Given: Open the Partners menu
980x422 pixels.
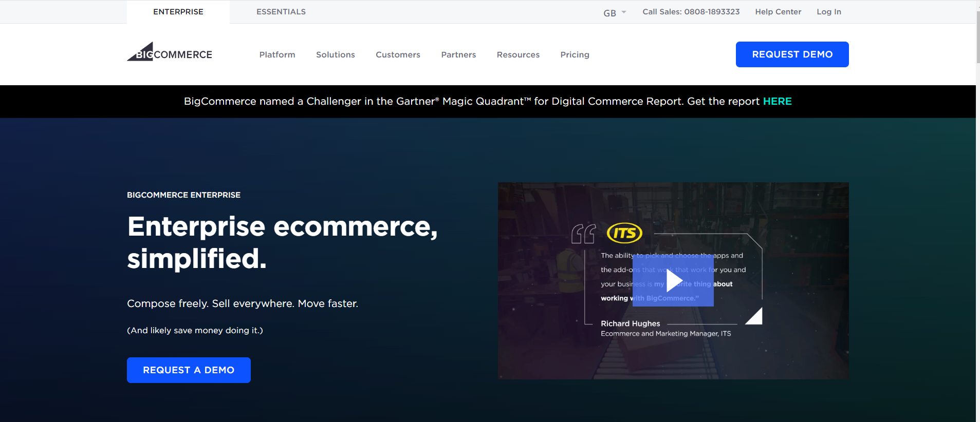Looking at the screenshot, I should (x=459, y=54).
